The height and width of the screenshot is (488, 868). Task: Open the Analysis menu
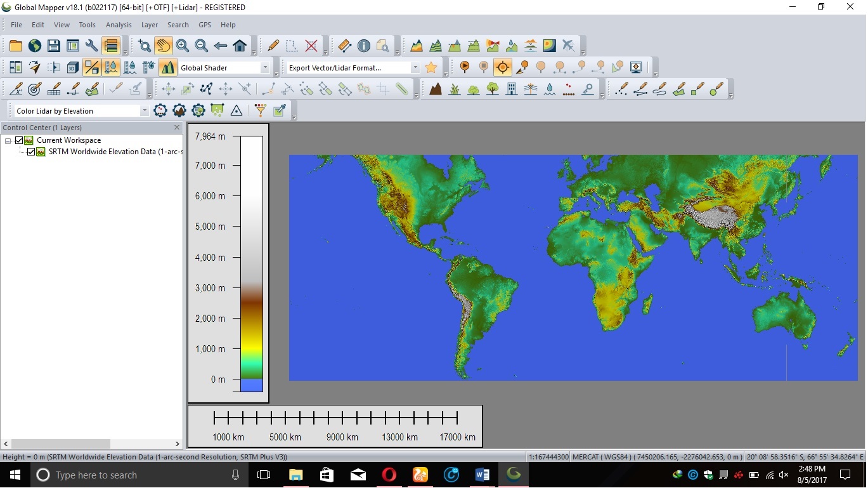117,25
